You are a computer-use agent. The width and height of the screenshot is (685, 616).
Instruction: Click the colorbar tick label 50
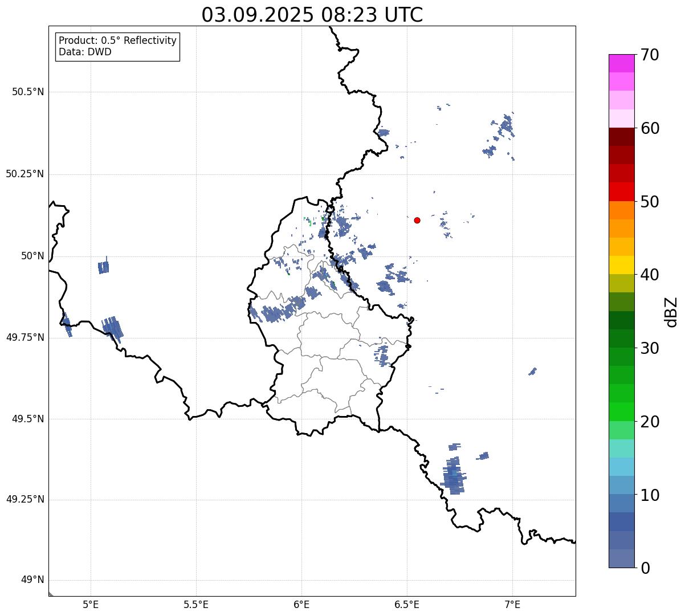[650, 202]
